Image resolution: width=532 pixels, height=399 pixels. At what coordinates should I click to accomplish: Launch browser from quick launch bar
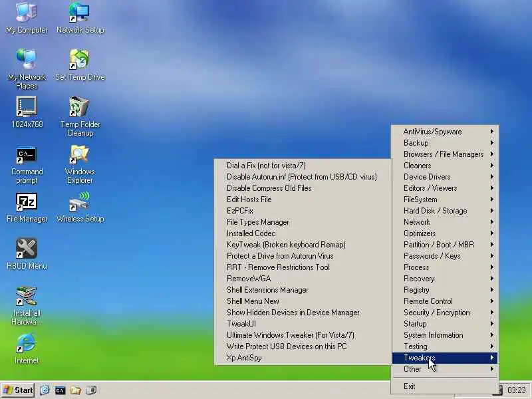45,390
